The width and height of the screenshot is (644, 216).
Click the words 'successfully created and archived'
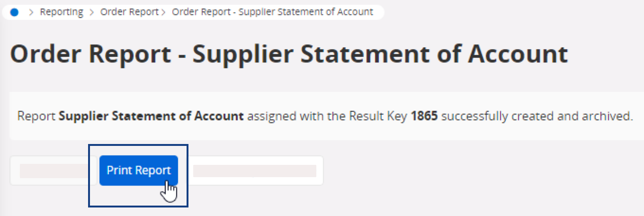click(x=537, y=116)
